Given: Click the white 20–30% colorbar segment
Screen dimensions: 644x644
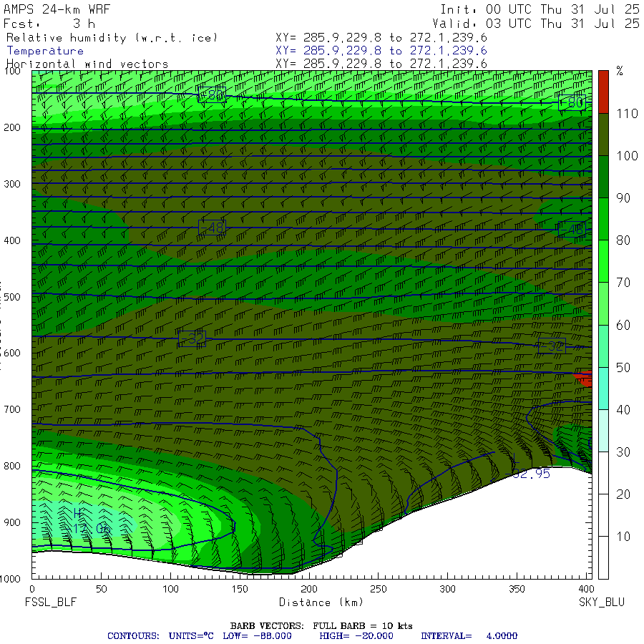Looking at the screenshot, I should tap(603, 473).
